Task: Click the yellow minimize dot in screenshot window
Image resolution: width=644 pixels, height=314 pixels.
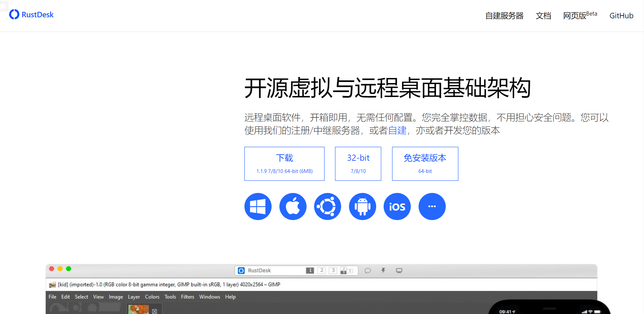Action: point(60,269)
